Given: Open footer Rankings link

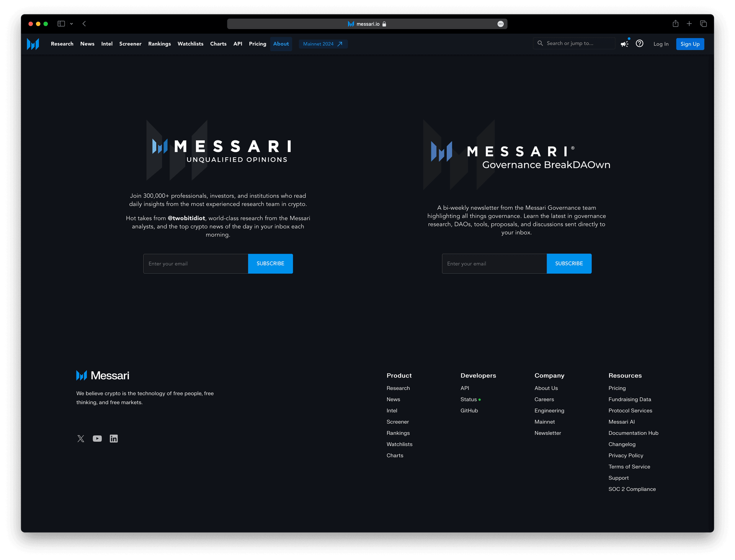Looking at the screenshot, I should (398, 433).
